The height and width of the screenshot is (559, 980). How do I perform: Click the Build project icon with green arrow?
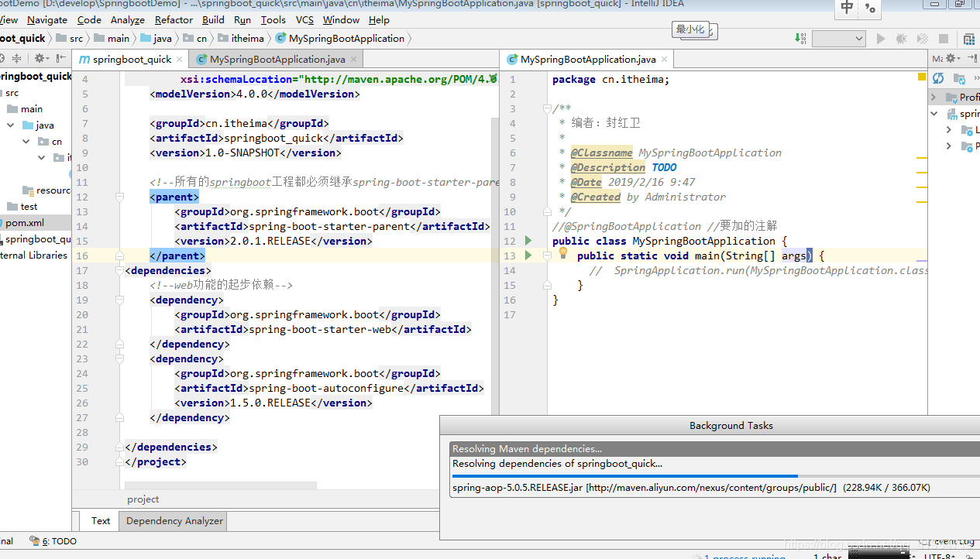[x=800, y=39]
